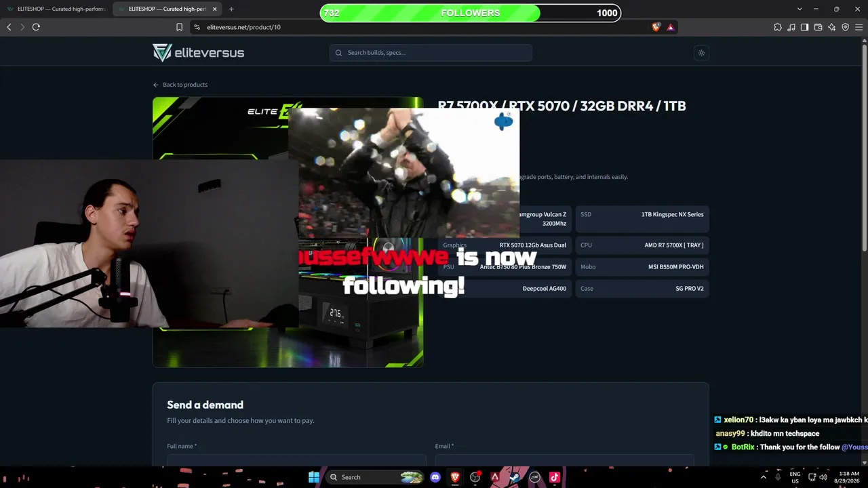The width and height of the screenshot is (868, 488).
Task: Open the round black icon app in taskbar
Action: (534, 477)
